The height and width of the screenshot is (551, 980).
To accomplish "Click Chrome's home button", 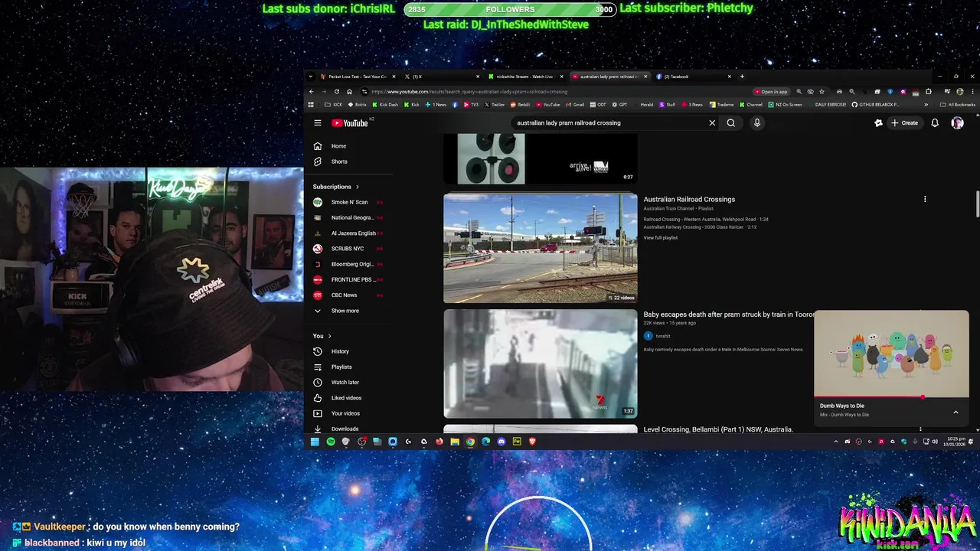I will (x=350, y=91).
